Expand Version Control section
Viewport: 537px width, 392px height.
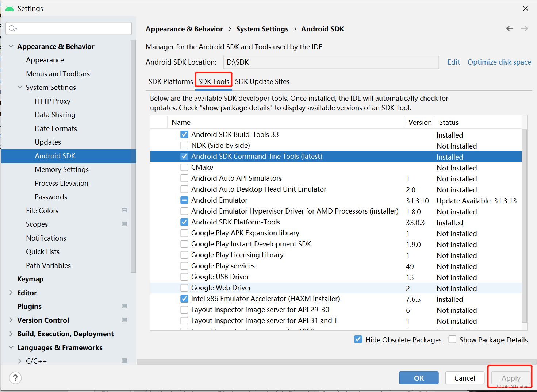click(11, 320)
